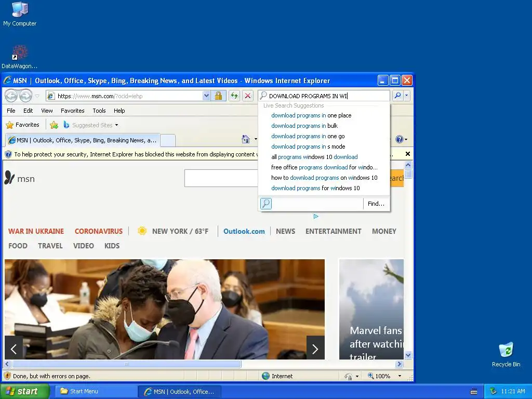532x399 pixels.
Task: Choose 'how to download programs on windows 10'
Action: click(x=324, y=178)
